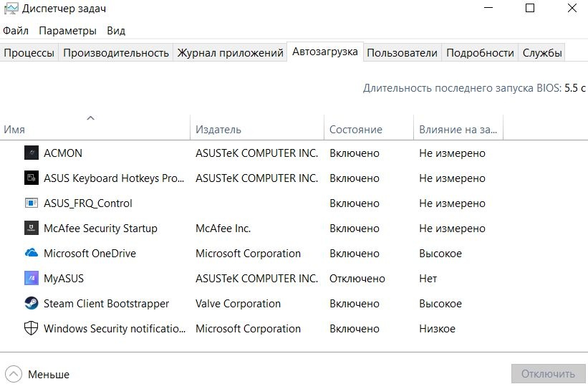Sort by the Состояние column header

(x=356, y=130)
